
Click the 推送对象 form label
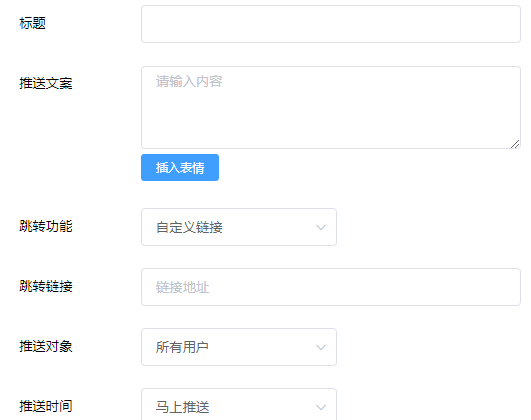coord(46,346)
